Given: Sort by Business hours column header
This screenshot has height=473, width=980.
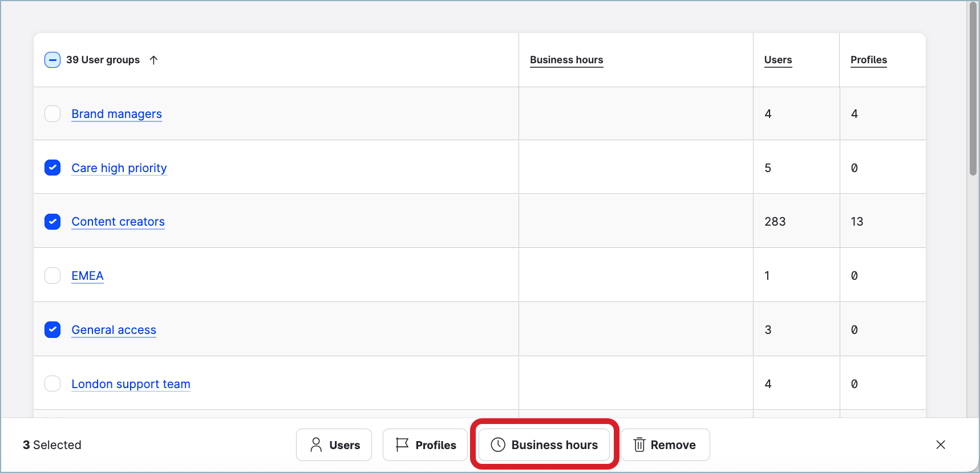Looking at the screenshot, I should coord(566,60).
